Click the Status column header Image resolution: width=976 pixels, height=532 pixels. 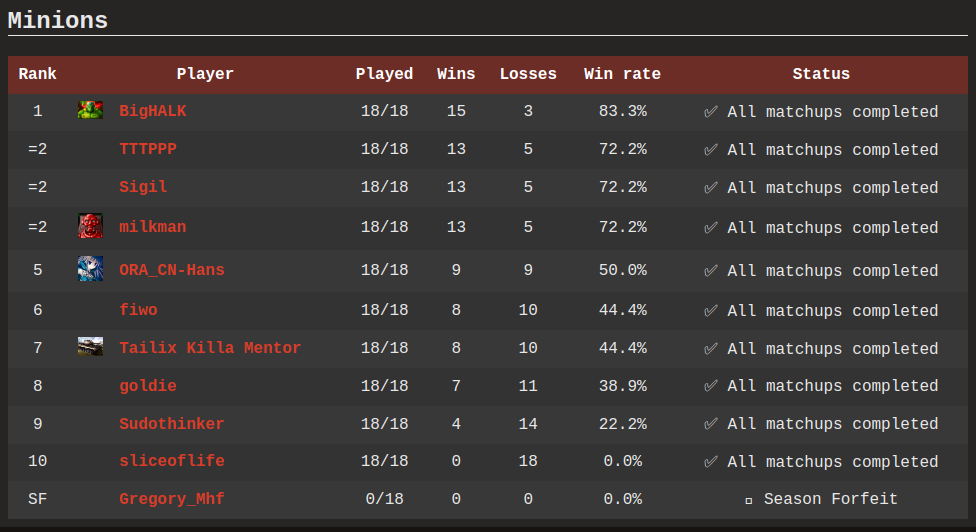[821, 74]
